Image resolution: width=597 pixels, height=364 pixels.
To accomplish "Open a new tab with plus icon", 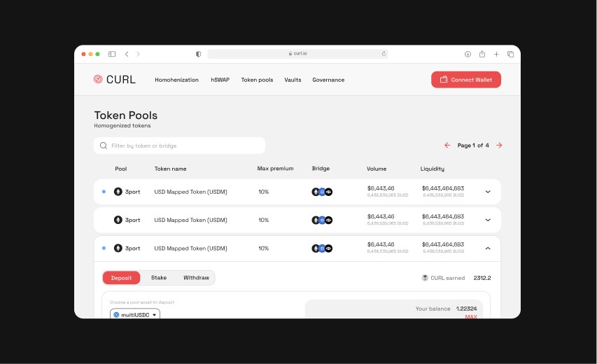I will tap(496, 54).
